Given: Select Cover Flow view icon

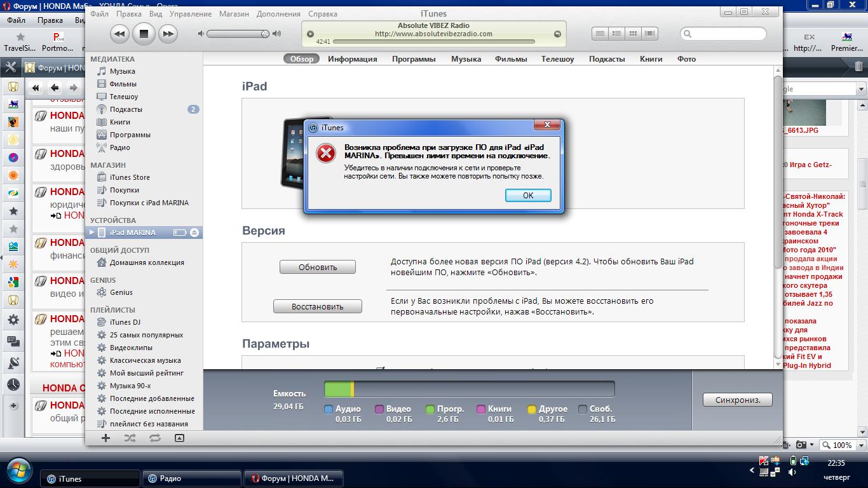Looking at the screenshot, I should (649, 34).
